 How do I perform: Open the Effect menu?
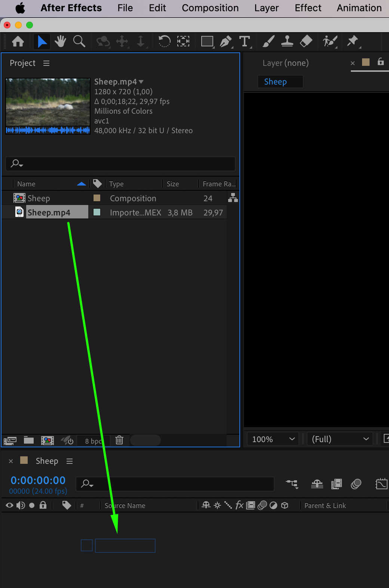[x=308, y=8]
